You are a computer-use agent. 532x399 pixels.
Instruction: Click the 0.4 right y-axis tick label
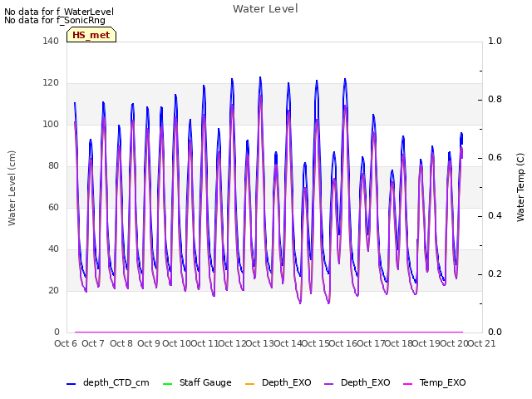[x=495, y=216]
